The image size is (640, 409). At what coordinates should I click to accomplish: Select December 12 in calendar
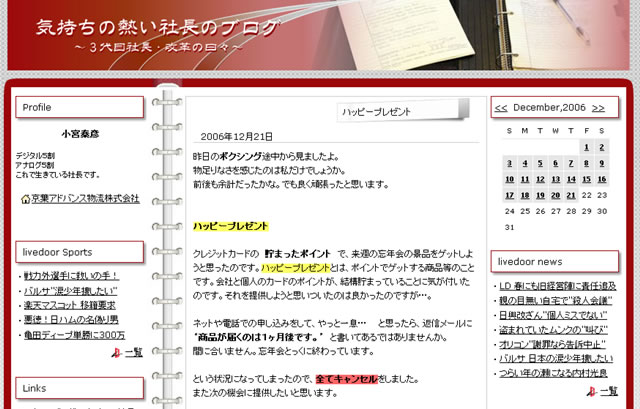tap(540, 179)
